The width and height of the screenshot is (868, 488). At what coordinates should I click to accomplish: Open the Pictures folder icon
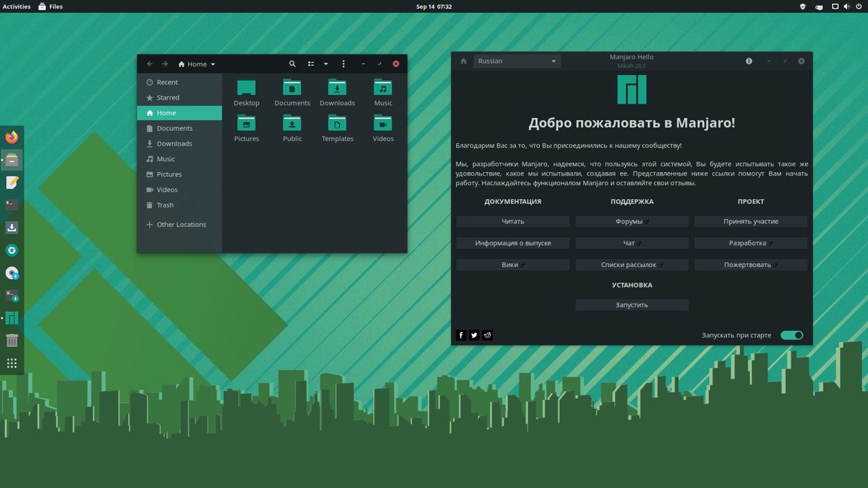(246, 128)
